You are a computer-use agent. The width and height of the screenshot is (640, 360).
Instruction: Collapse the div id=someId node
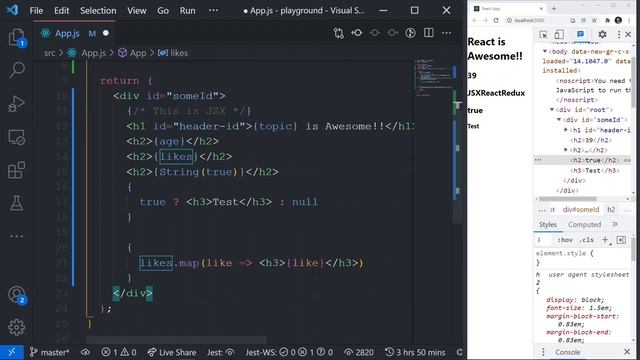pyautogui.click(x=559, y=120)
